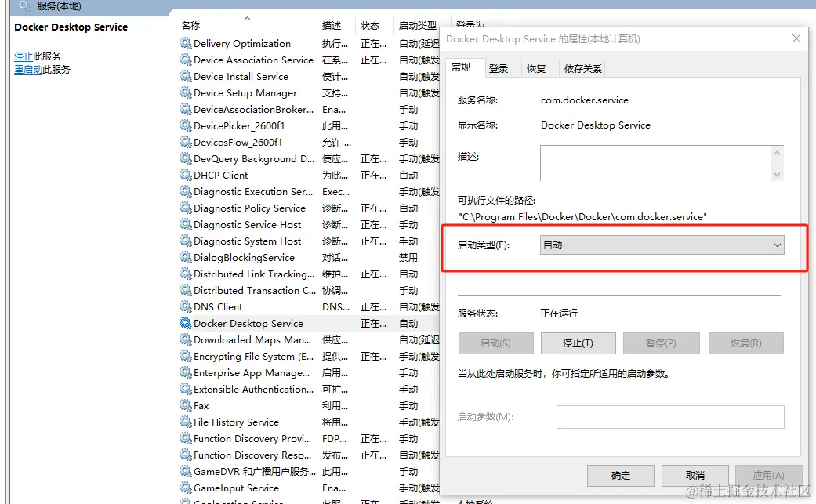Click the executable path text for com.docker.service

(583, 217)
